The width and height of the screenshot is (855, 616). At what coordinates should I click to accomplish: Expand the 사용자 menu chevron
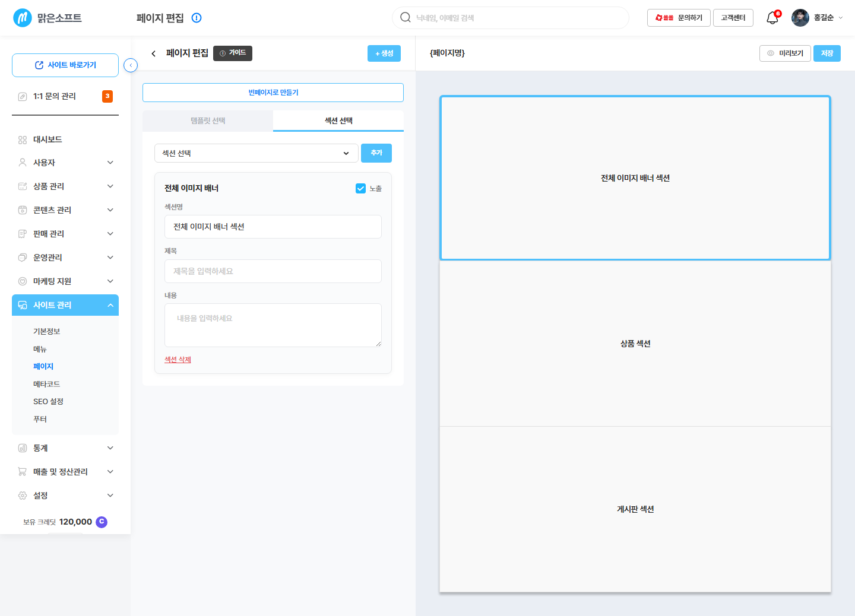point(110,163)
